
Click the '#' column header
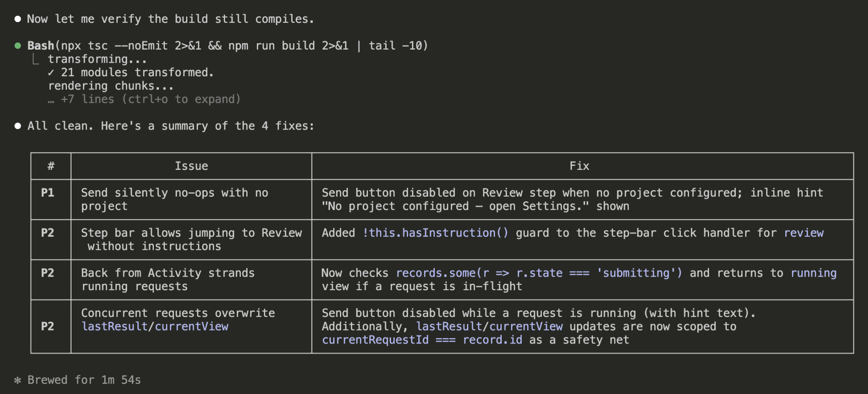pyautogui.click(x=51, y=166)
